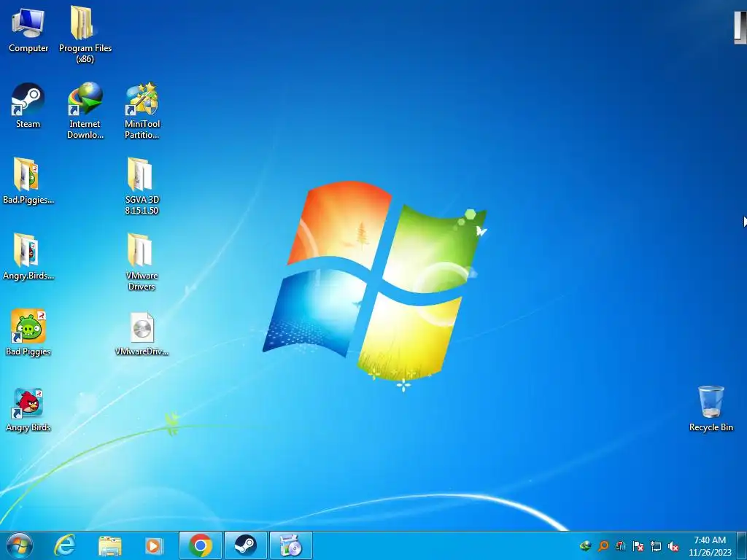
Task: Open the clock showing 7:40 AM
Action: [710, 545]
